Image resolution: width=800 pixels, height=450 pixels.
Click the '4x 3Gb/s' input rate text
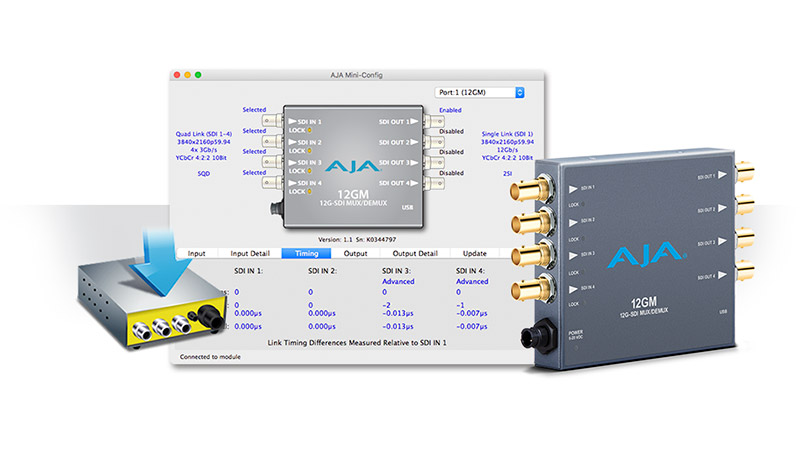pos(204,150)
